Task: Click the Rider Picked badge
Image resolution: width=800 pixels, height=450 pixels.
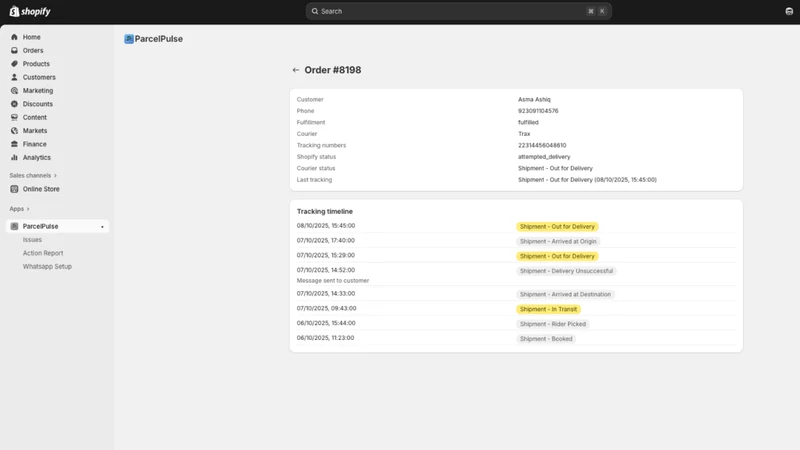Action: [x=553, y=324]
